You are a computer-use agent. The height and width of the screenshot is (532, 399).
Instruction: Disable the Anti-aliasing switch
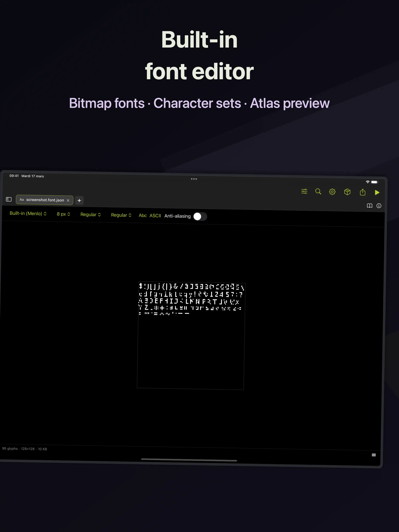pyautogui.click(x=200, y=217)
